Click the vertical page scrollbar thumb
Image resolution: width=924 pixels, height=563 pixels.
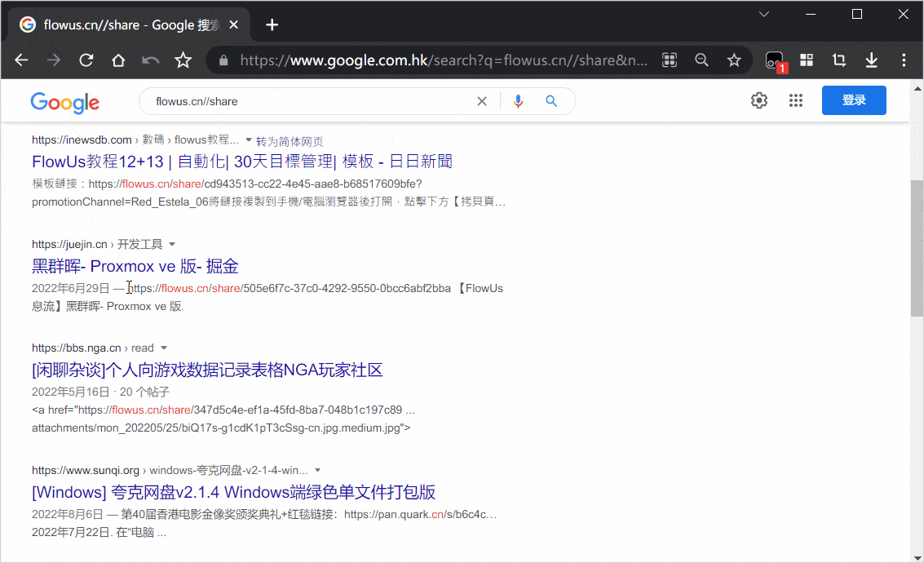[x=917, y=247]
